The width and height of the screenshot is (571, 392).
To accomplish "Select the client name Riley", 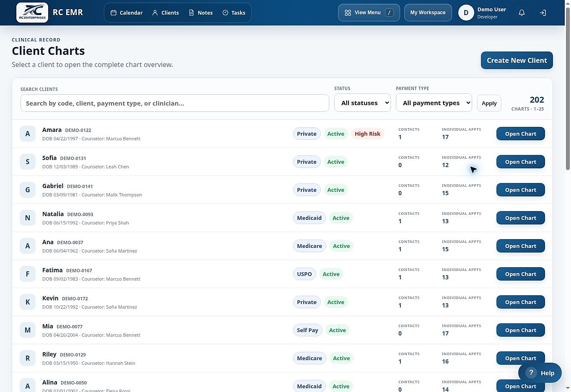I will [x=49, y=354].
